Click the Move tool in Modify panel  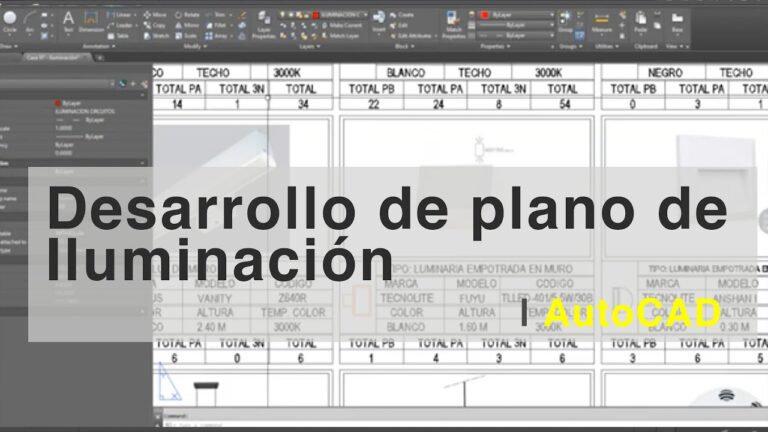pyautogui.click(x=155, y=15)
